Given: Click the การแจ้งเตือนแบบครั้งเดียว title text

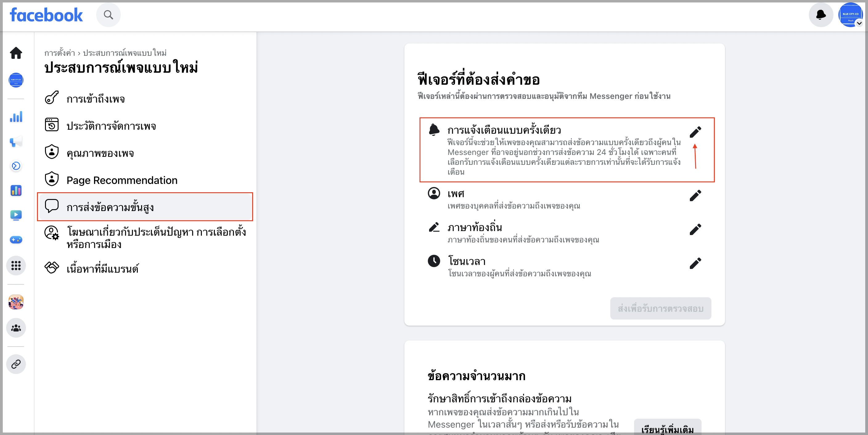Looking at the screenshot, I should click(x=504, y=130).
